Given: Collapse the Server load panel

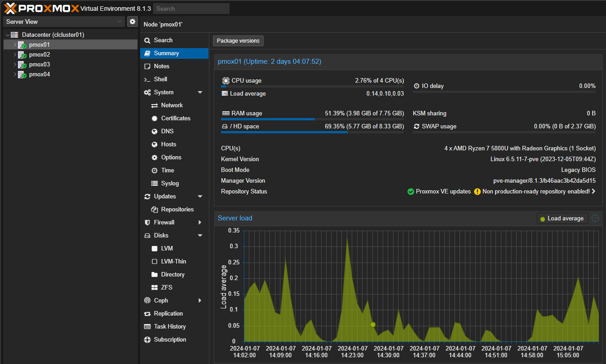Looking at the screenshot, I should [595, 218].
